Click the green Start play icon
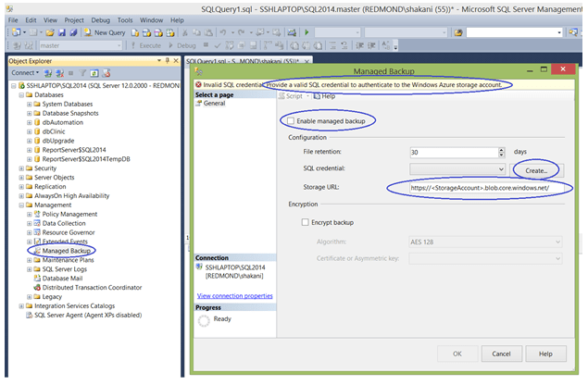588x385 pixels. [307, 32]
